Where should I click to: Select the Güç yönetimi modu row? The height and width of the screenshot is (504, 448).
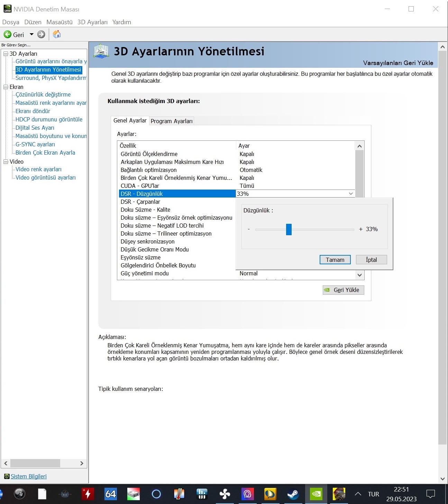click(237, 273)
